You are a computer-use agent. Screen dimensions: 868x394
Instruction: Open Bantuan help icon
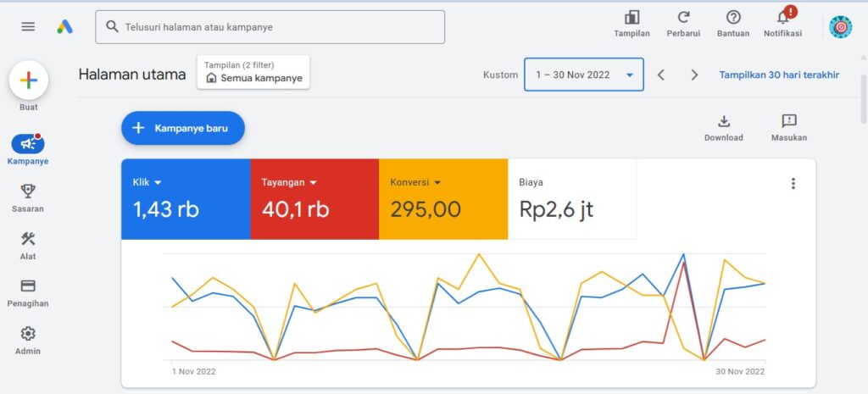pos(733,18)
